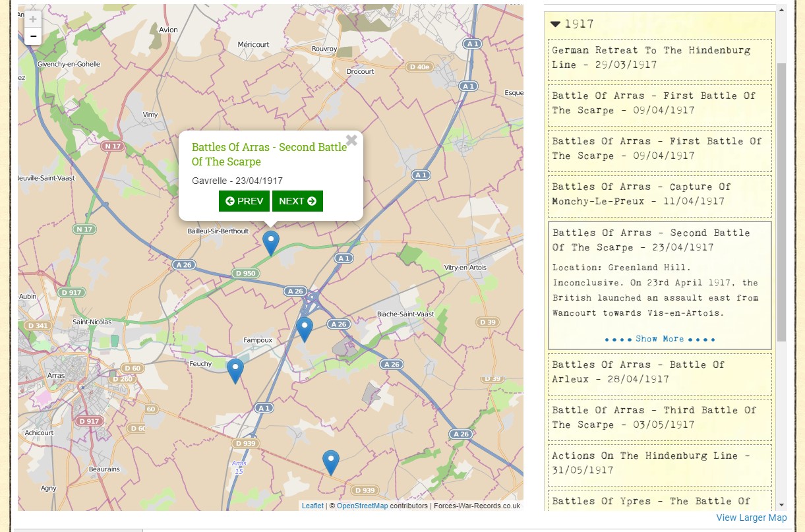Click View Larger Map link
Screen dimensions: 805x532
(x=751, y=518)
